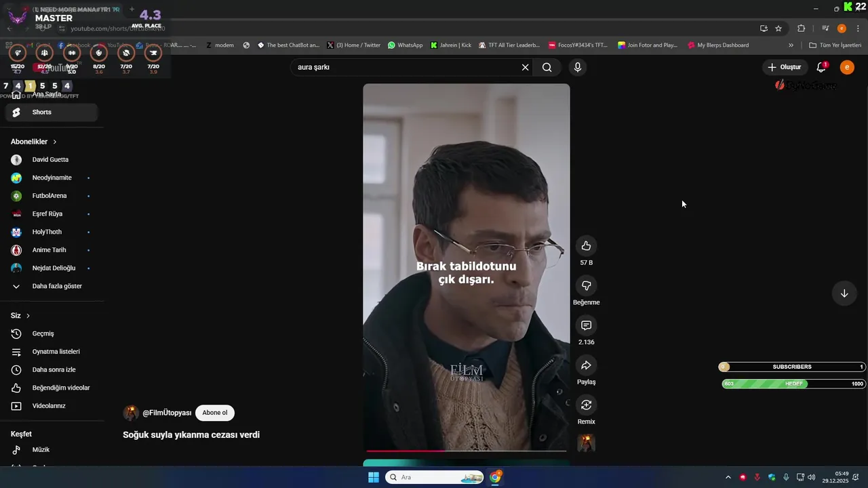Open Oynatma listeleri playlists

(52, 352)
